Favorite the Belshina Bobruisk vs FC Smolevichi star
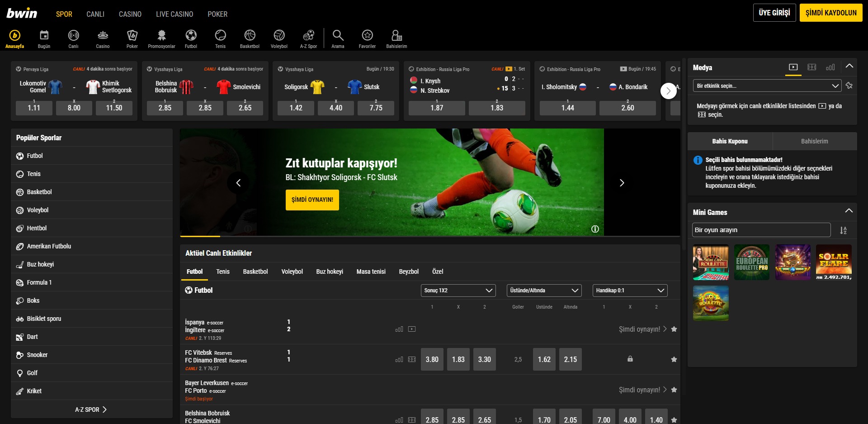Viewport: 868px width, 424px height. point(674,420)
